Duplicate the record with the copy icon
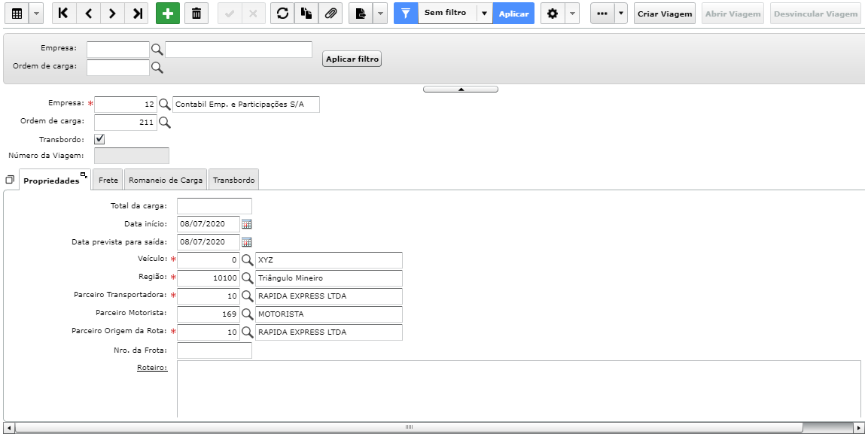This screenshot has width=868, height=437. (x=306, y=14)
